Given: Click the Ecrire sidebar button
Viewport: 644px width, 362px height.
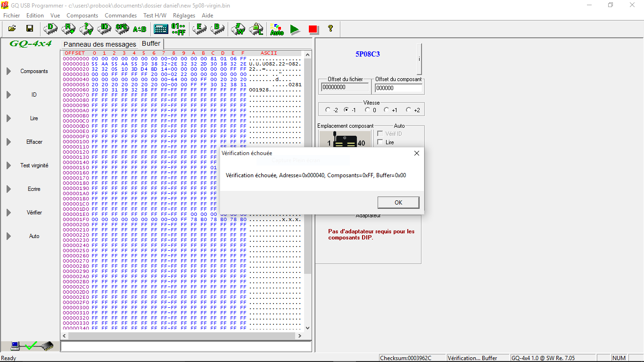Looking at the screenshot, I should tap(34, 189).
